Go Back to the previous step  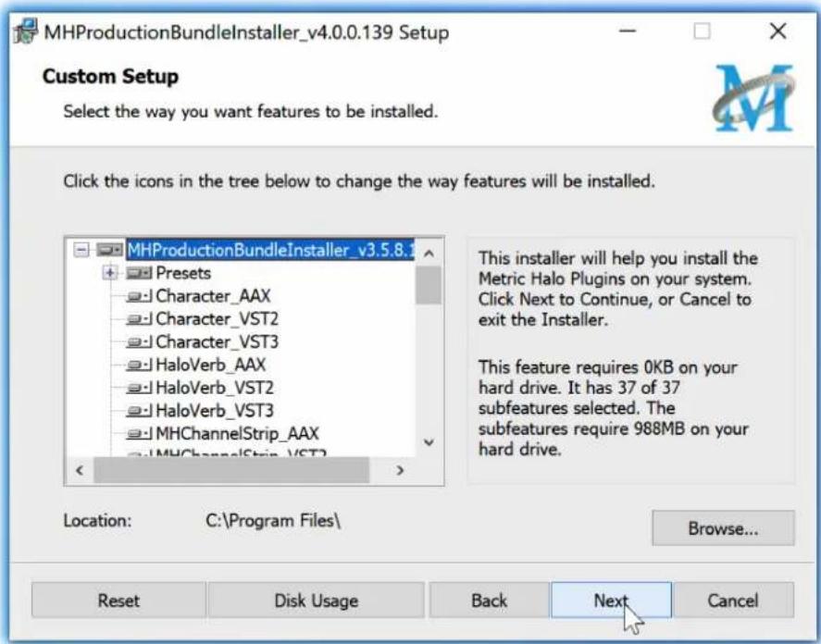[x=489, y=600]
